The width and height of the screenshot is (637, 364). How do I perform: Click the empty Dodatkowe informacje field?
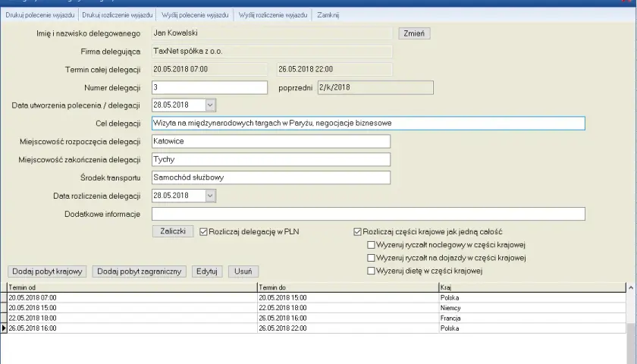369,214
